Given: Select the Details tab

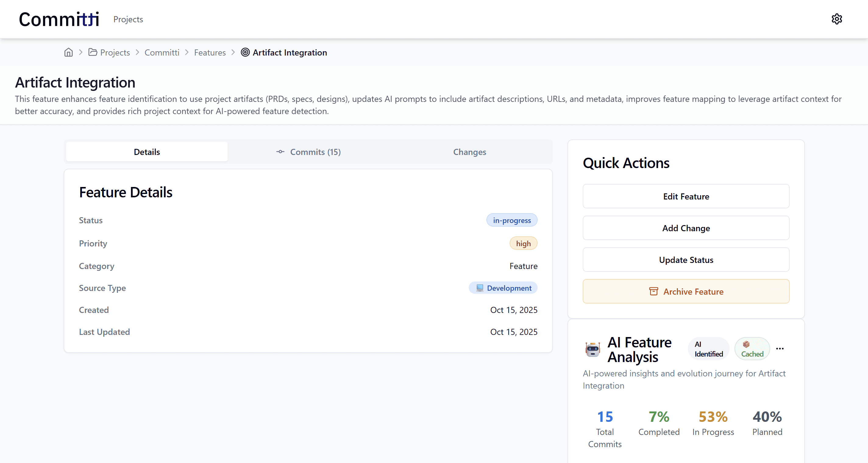Looking at the screenshot, I should (x=147, y=152).
